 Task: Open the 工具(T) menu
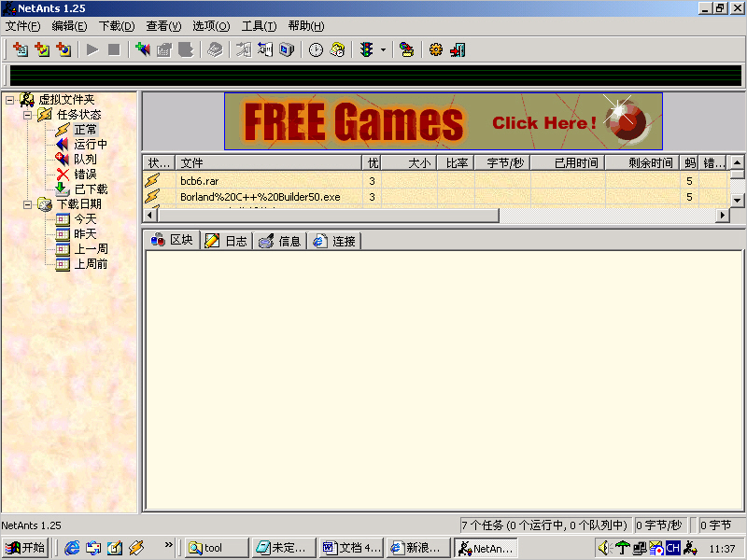(x=259, y=26)
